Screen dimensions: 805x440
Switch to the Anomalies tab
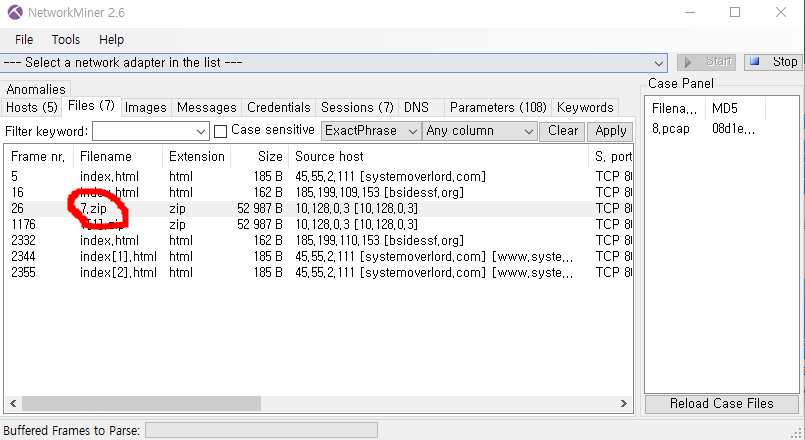[36, 89]
